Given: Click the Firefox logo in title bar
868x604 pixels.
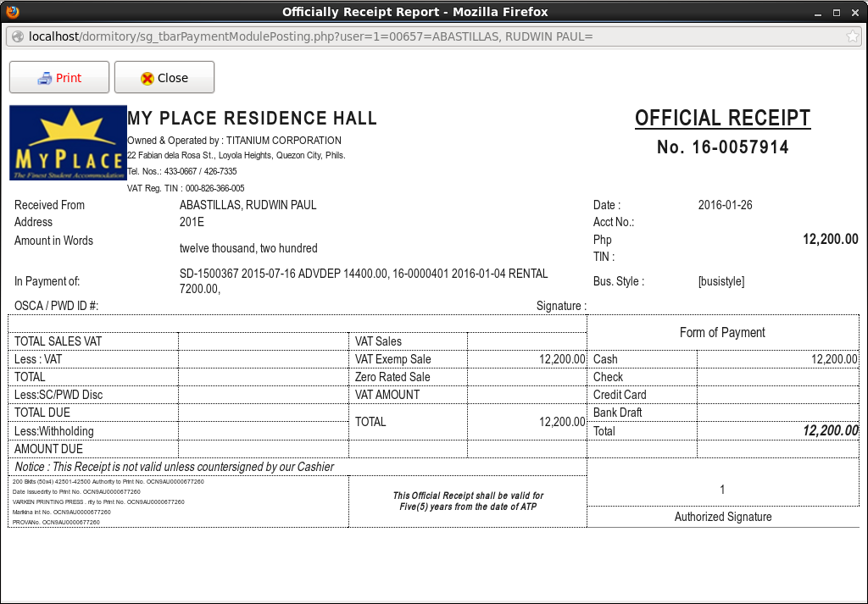Looking at the screenshot, I should (12, 12).
